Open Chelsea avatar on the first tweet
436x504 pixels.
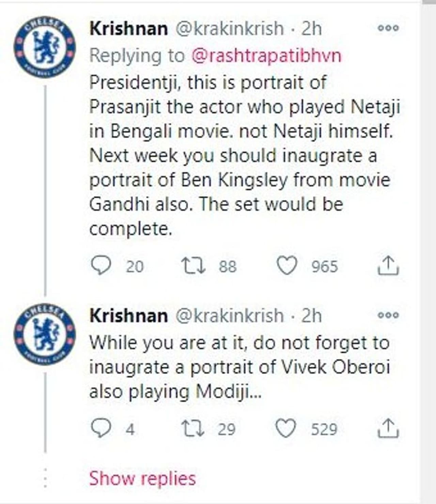point(45,47)
